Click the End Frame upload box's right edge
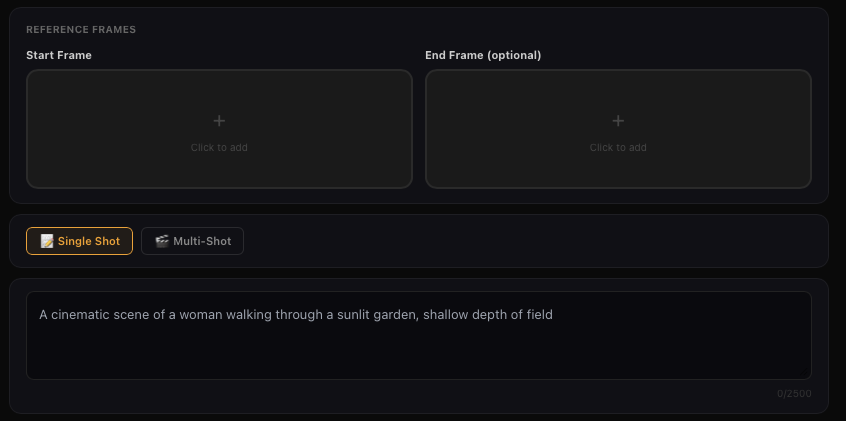Screen dimensions: 846x421 coord(810,129)
